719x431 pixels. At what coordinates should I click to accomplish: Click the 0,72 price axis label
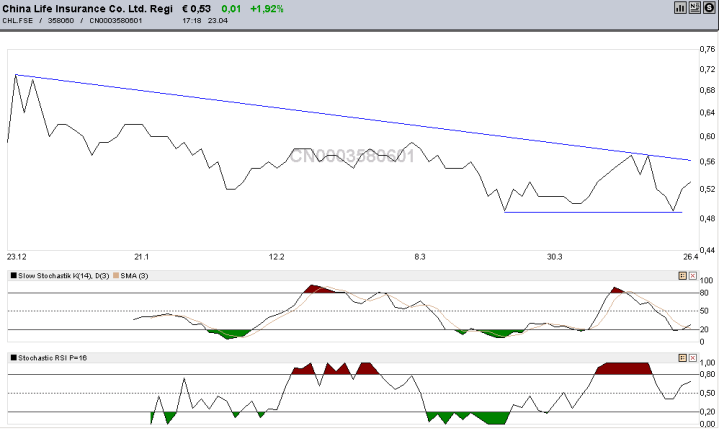pos(707,69)
